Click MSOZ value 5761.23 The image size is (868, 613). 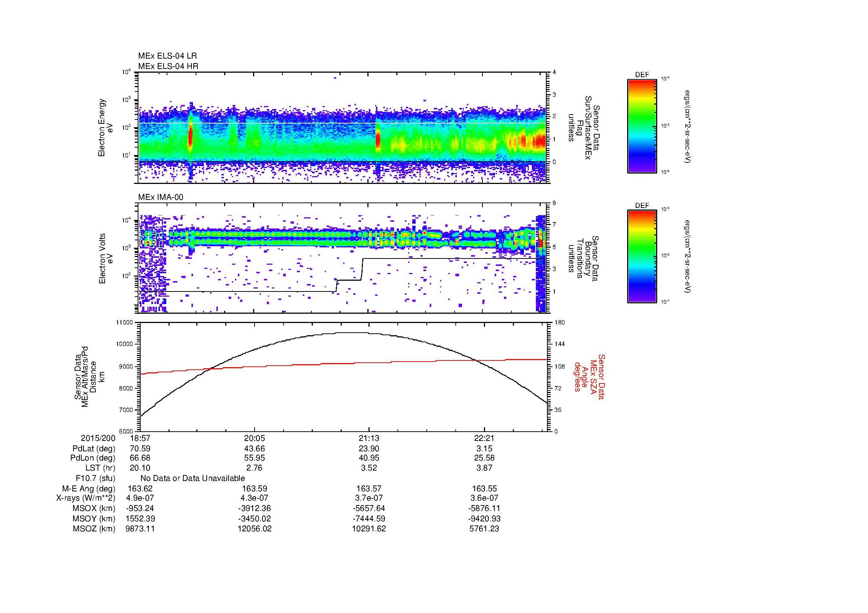pyautogui.click(x=484, y=529)
